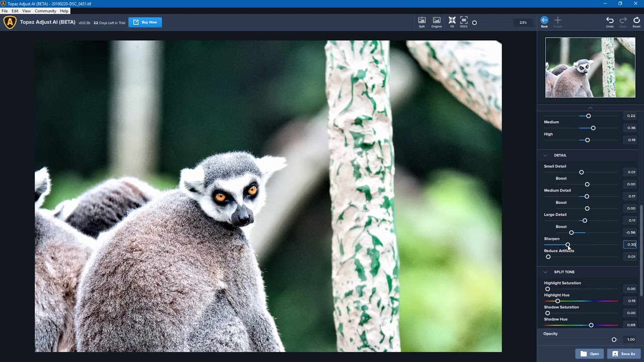
Task: Click the Reduce Artifacts value field
Action: tap(630, 256)
